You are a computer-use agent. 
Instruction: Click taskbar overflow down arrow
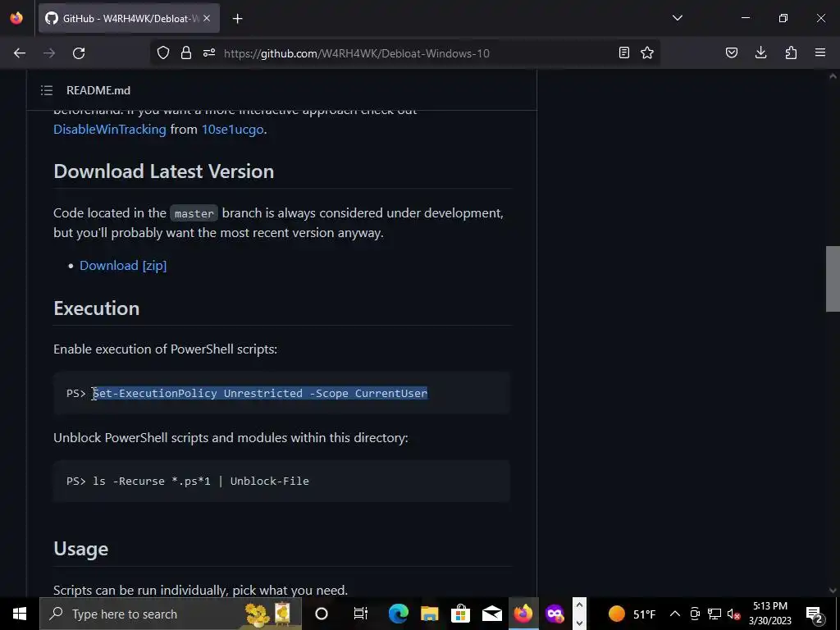point(579,623)
